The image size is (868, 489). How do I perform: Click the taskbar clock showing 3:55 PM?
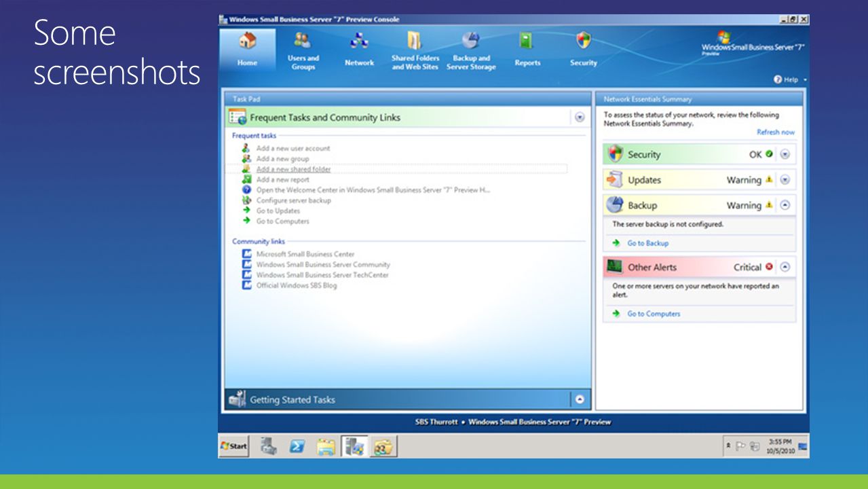(780, 446)
